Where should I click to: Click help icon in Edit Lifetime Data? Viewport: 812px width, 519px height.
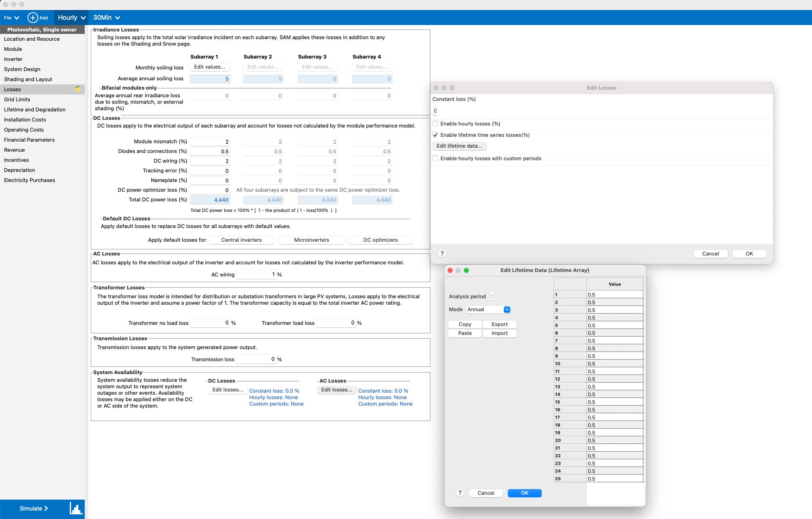tap(460, 493)
